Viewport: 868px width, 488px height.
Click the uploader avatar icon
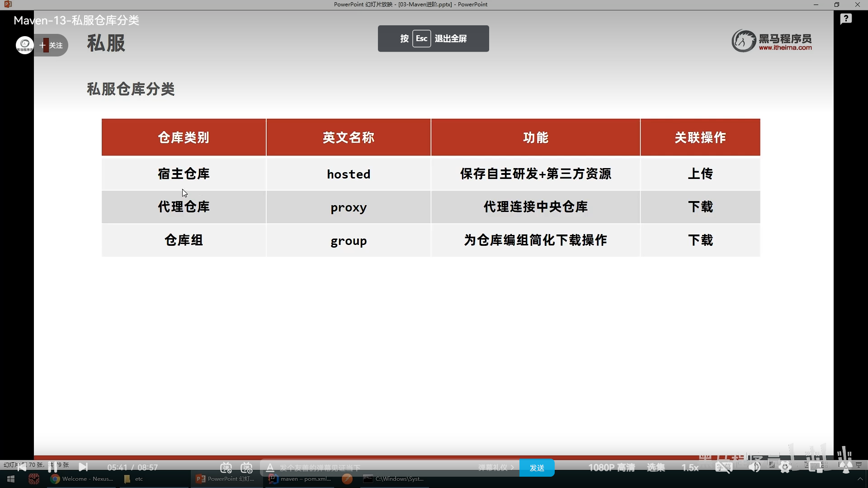tap(25, 45)
